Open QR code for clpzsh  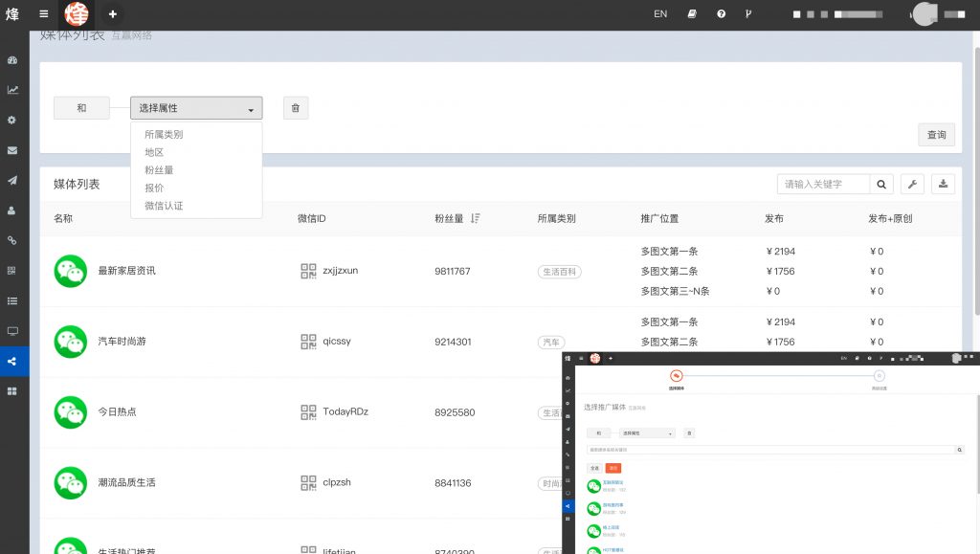tap(308, 483)
